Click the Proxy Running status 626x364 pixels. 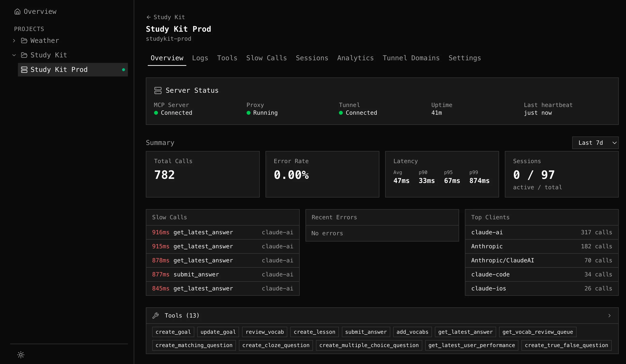tap(262, 113)
